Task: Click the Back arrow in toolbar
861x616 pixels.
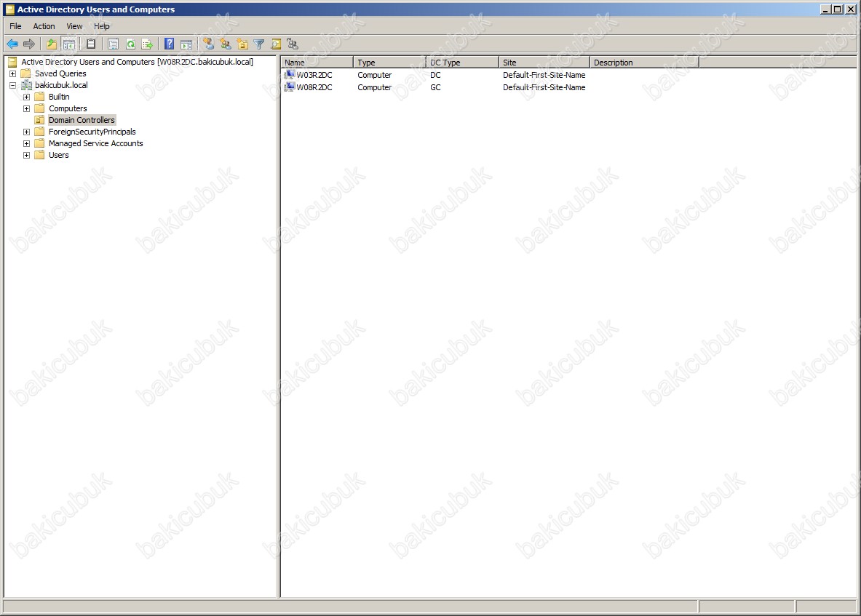Action: pos(12,44)
